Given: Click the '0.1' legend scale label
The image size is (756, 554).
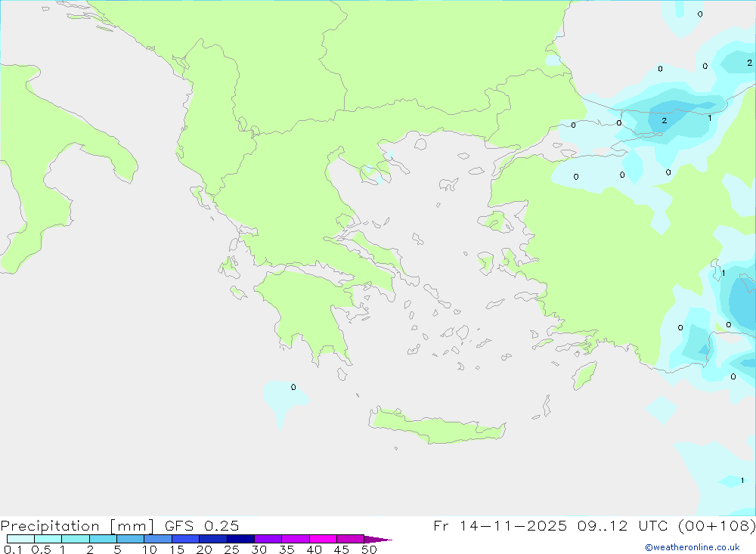Looking at the screenshot, I should 13,549.
